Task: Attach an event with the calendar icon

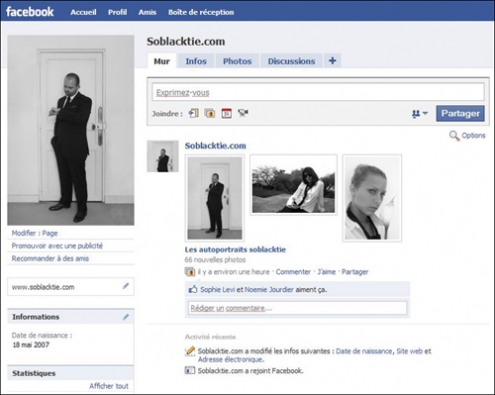Action: [227, 113]
